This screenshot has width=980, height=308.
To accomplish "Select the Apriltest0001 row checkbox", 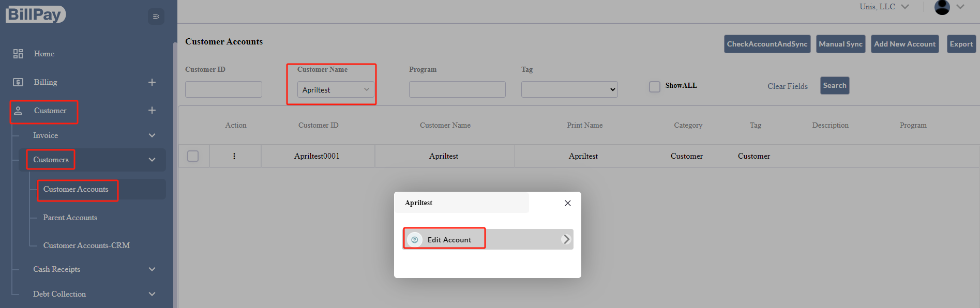I will click(193, 156).
